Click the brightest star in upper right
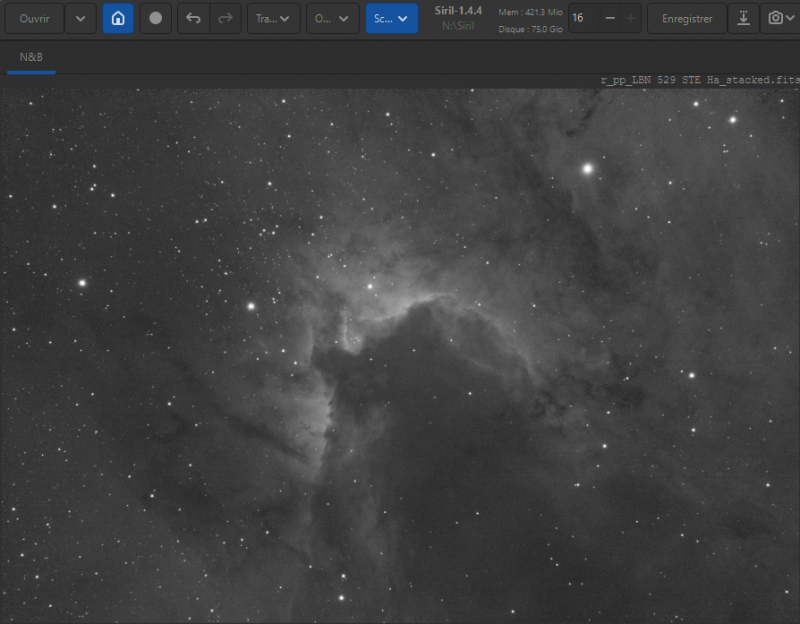The height and width of the screenshot is (624, 800). pyautogui.click(x=587, y=168)
